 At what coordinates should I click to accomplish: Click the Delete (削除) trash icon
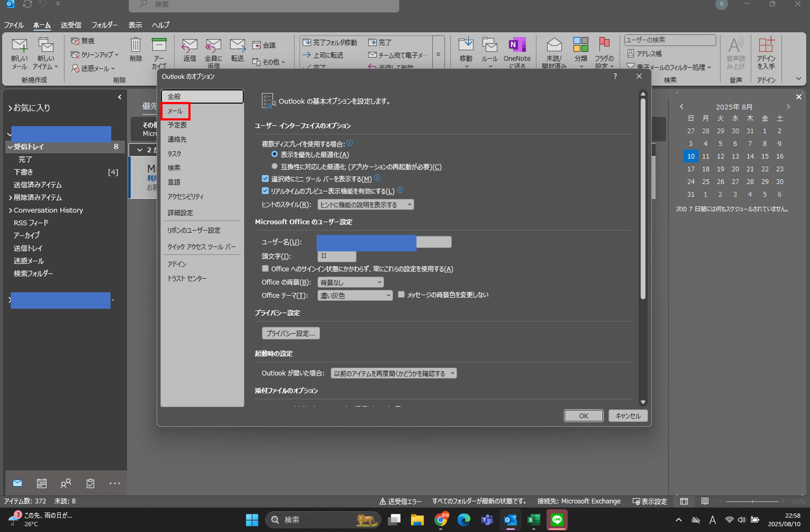coord(135,50)
